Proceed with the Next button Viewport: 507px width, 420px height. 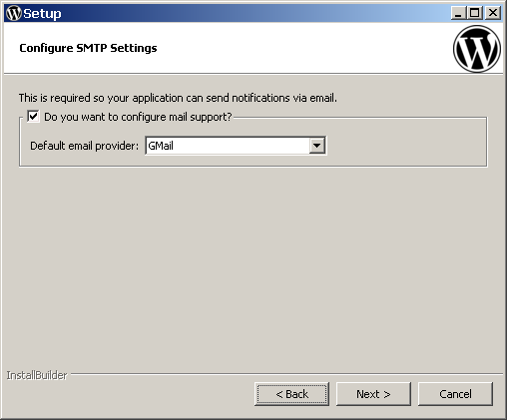point(373,394)
